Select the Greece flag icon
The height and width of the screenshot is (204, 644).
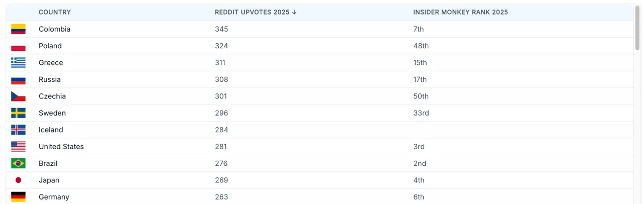tap(18, 63)
